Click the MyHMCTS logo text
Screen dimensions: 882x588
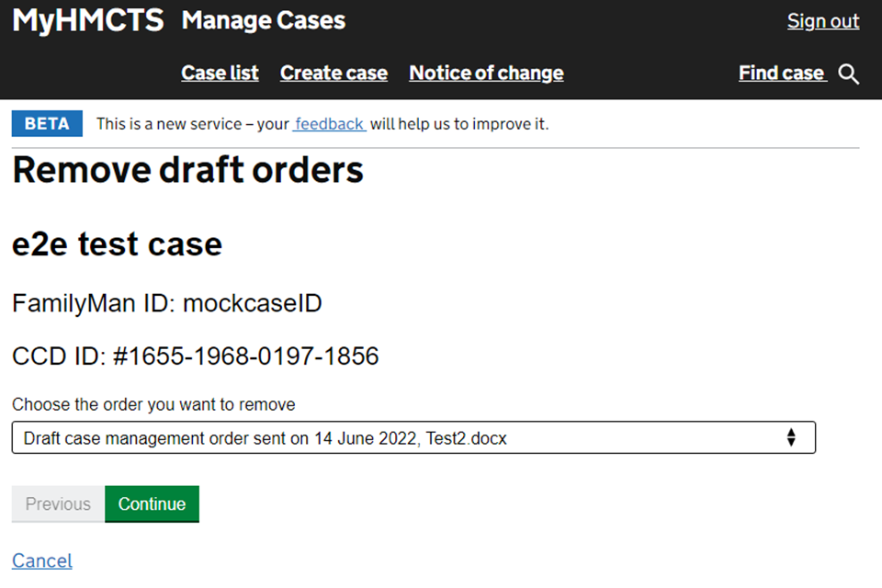click(87, 20)
